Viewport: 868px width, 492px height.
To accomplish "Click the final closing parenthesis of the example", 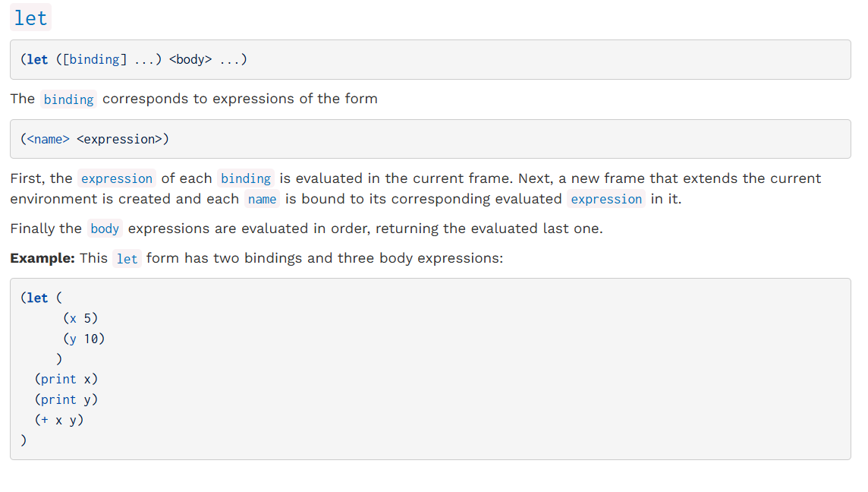I will (24, 440).
